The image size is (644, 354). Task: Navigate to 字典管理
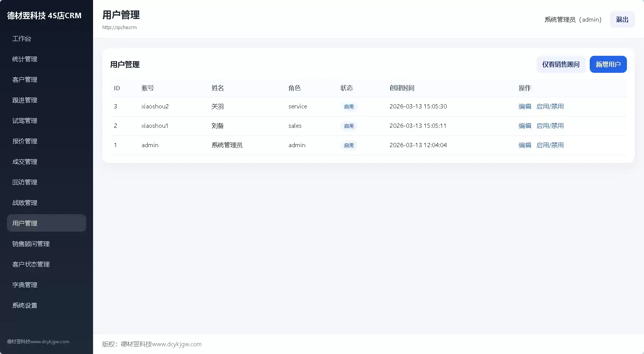25,285
